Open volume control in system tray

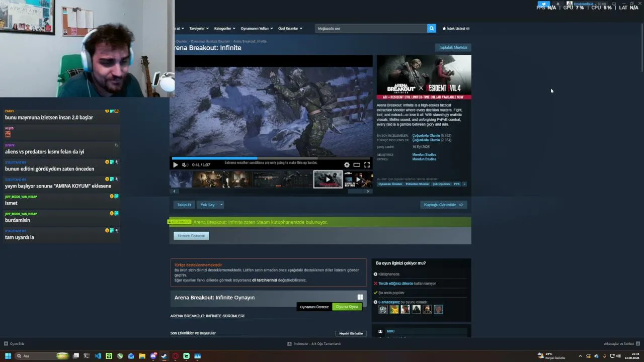pyautogui.click(x=618, y=356)
